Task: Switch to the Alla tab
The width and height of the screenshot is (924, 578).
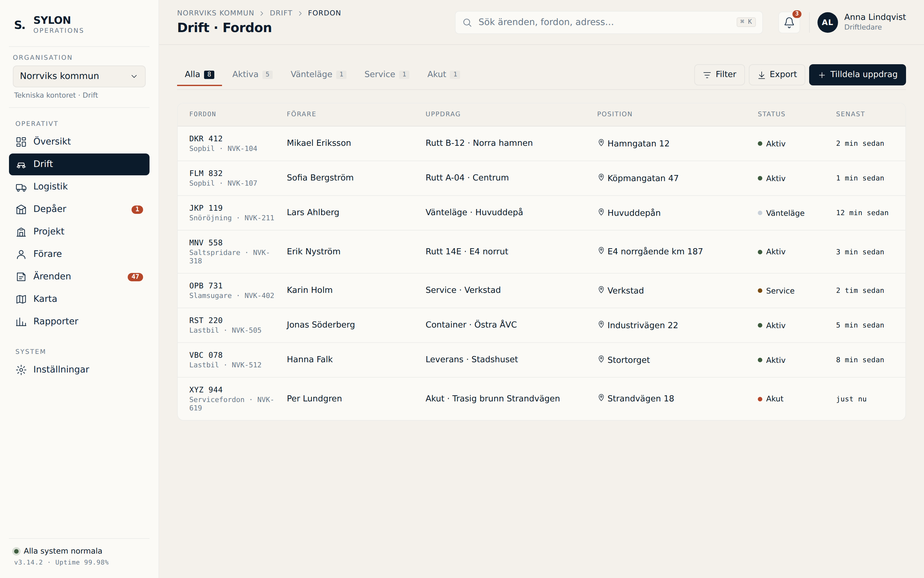Action: [199, 74]
